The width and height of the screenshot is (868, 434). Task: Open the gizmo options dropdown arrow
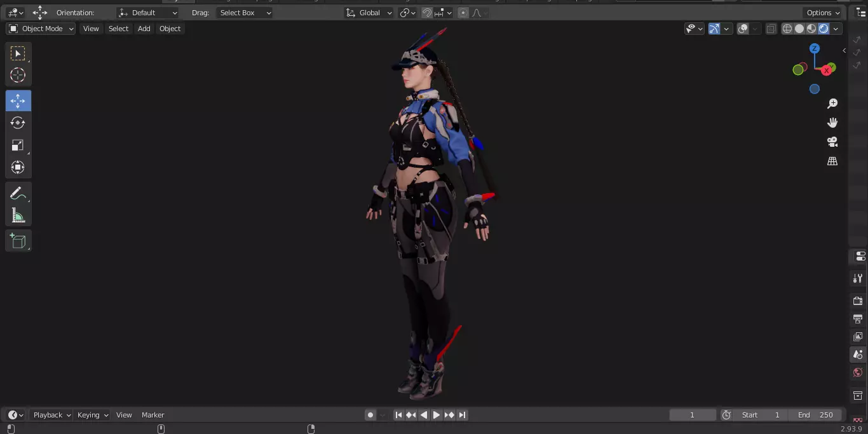coord(726,29)
